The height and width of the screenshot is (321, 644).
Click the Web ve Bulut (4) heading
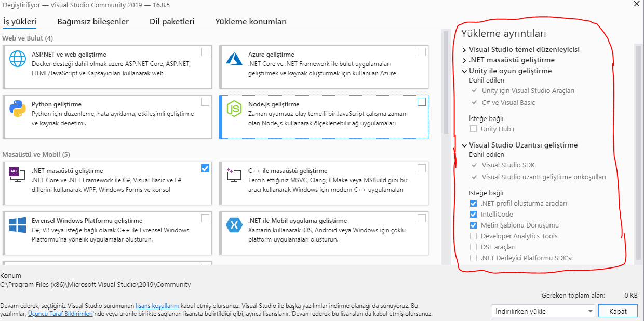(x=28, y=38)
